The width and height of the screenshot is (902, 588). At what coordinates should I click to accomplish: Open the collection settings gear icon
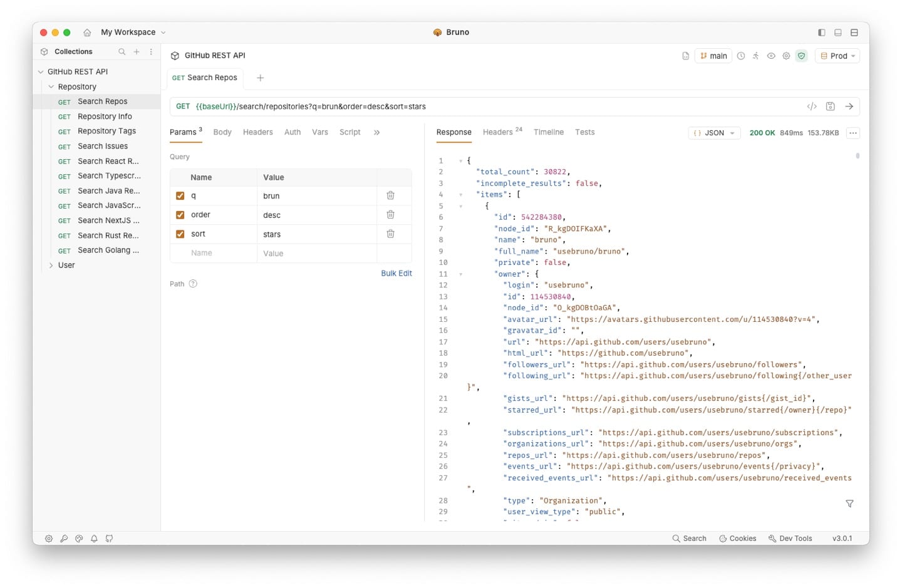(x=786, y=56)
